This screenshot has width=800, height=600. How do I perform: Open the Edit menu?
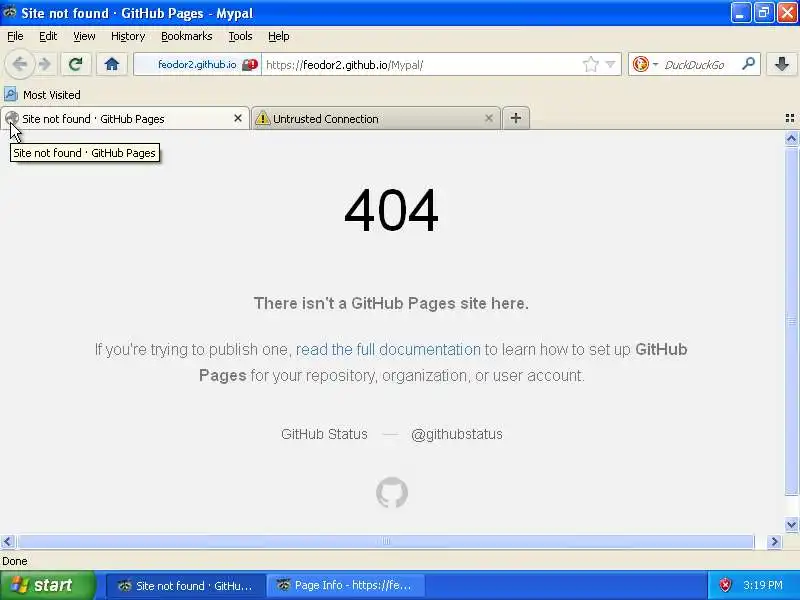[x=48, y=36]
